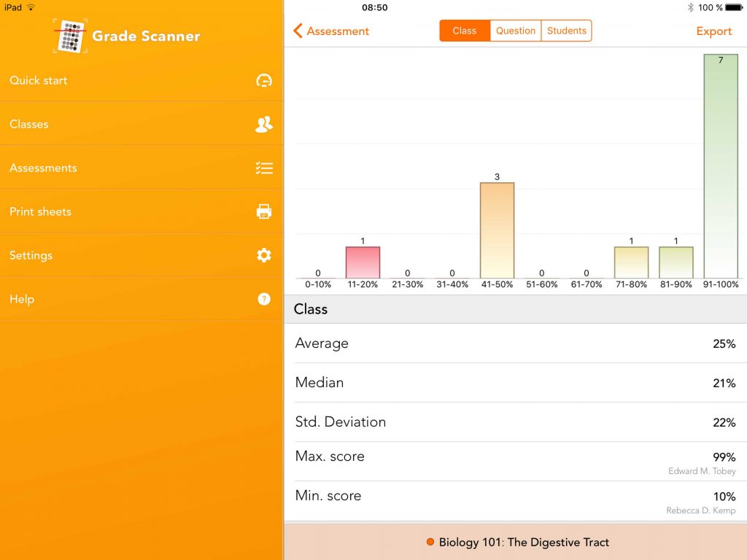The height and width of the screenshot is (560, 747).
Task: Open Print sheets menu item
Action: point(41,211)
